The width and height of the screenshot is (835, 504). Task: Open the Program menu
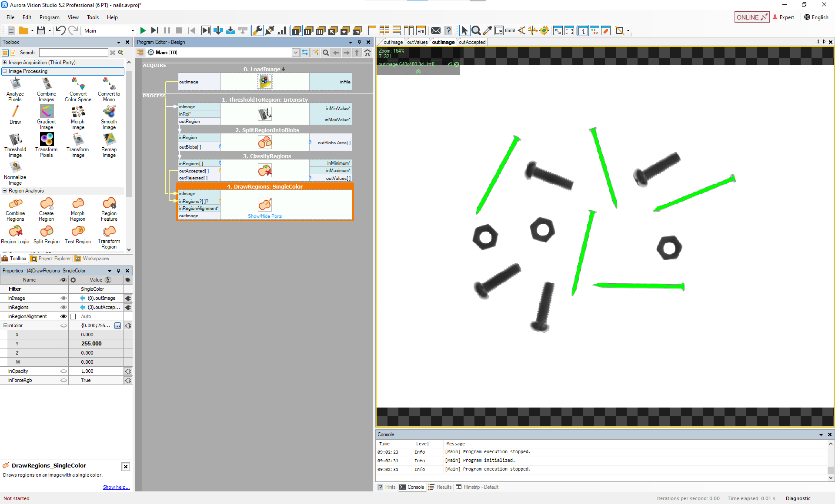[x=49, y=17]
